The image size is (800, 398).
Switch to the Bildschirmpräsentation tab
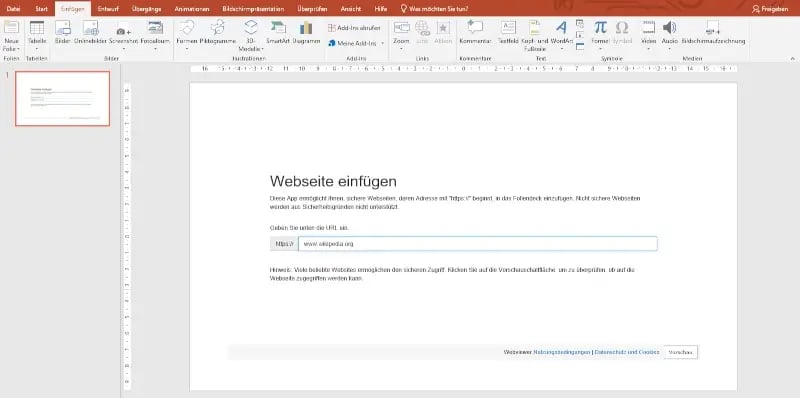tap(253, 9)
